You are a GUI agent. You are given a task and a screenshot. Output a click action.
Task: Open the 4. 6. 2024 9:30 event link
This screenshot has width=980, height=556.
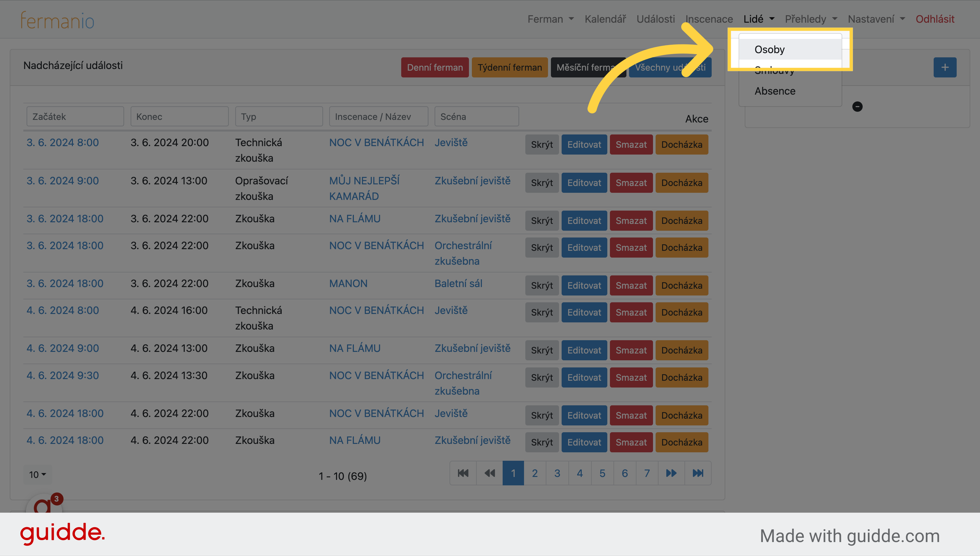tap(63, 376)
